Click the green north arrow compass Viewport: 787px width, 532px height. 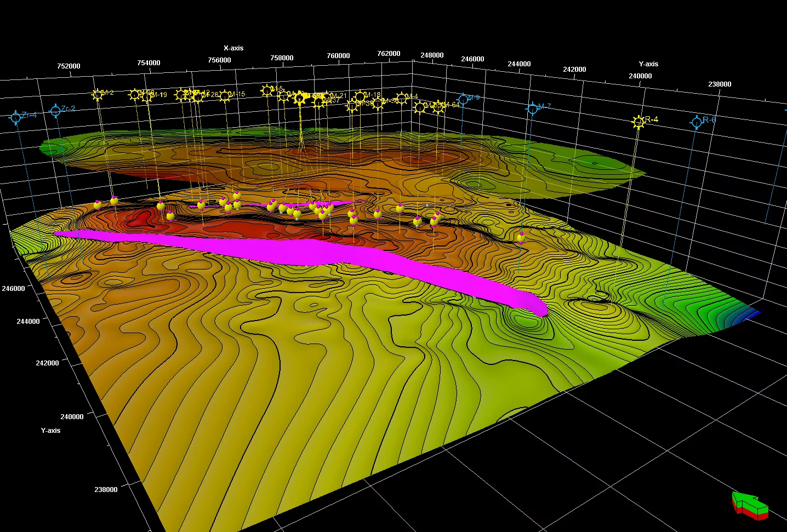751,505
